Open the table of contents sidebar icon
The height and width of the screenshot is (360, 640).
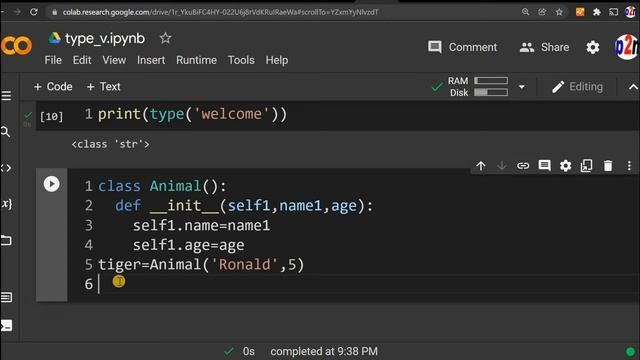click(6, 96)
